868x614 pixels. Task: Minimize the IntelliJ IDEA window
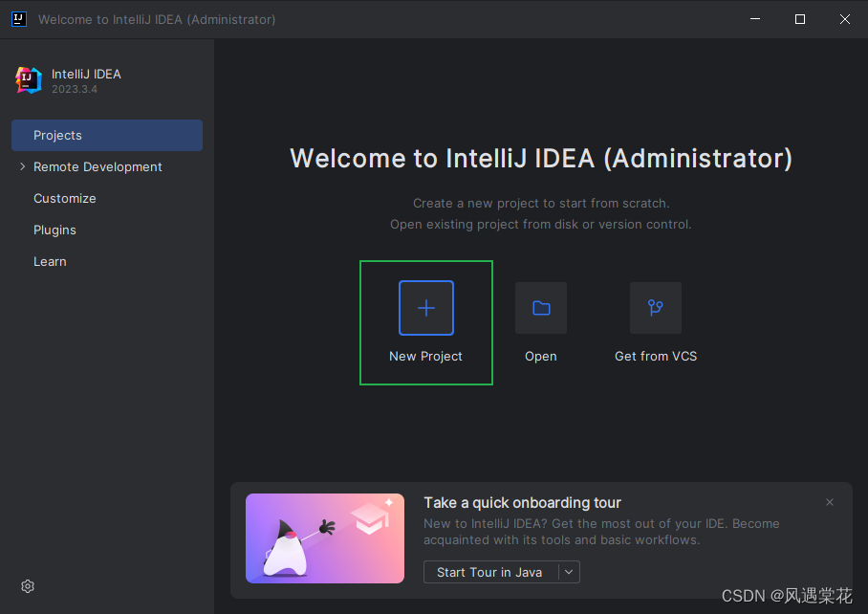(x=755, y=19)
